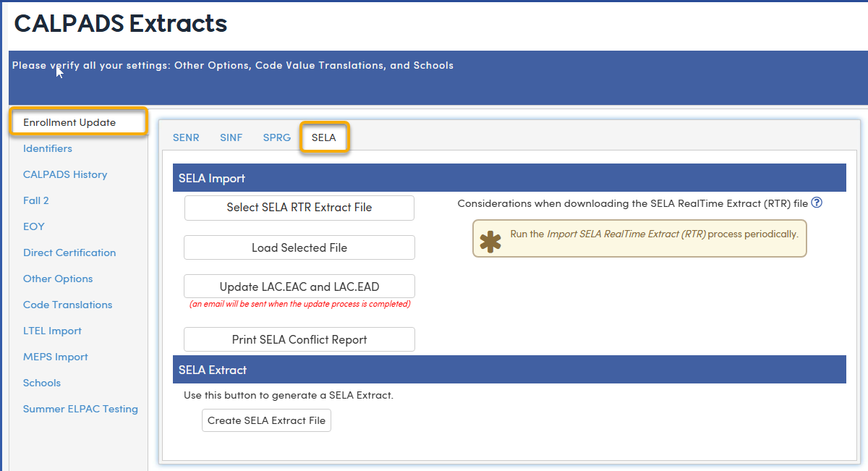Click the CALPADS Extracts page title

coord(121,23)
